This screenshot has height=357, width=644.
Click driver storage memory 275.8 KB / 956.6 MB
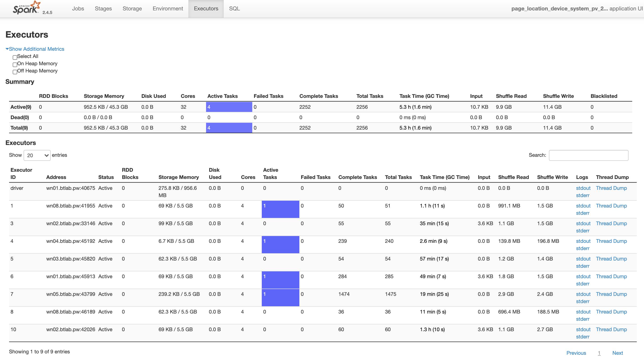[x=178, y=192]
